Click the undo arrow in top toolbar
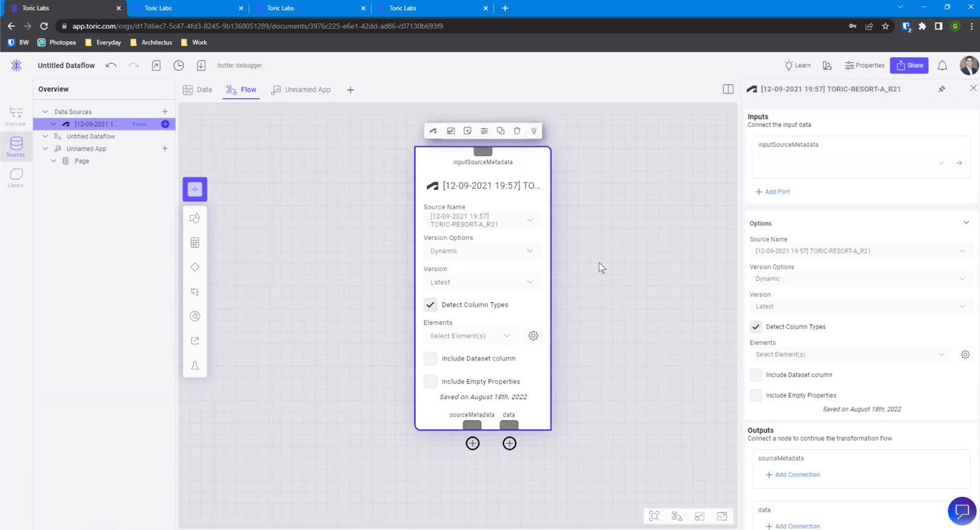This screenshot has width=980, height=530. coord(111,65)
